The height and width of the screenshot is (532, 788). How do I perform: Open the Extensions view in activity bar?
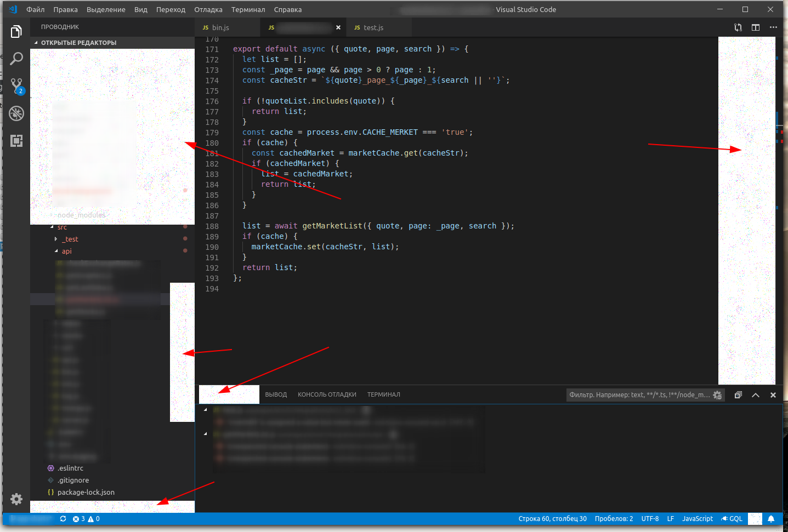(16, 141)
